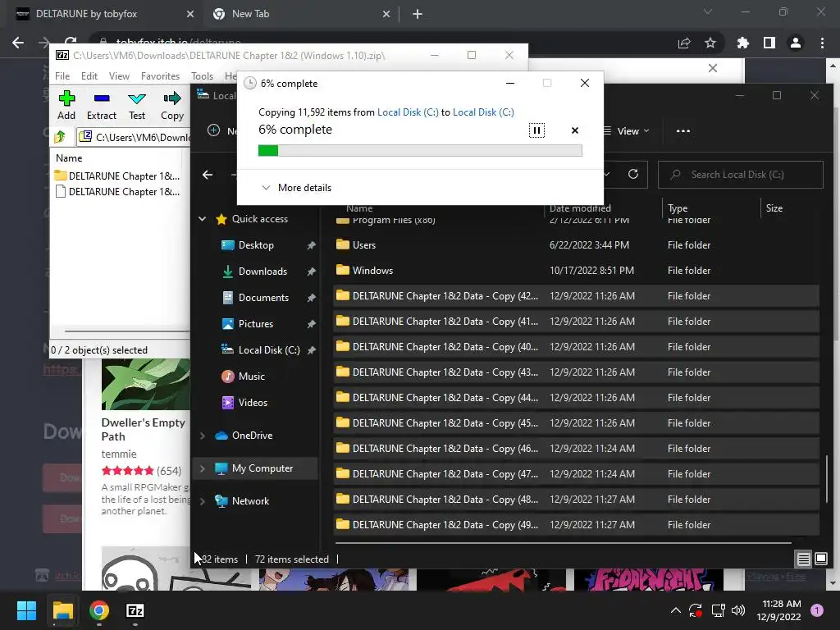Expand More details in copy dialog

click(296, 188)
